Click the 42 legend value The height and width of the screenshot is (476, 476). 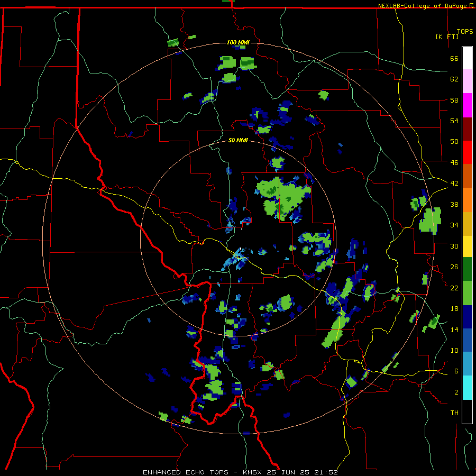[454, 184]
